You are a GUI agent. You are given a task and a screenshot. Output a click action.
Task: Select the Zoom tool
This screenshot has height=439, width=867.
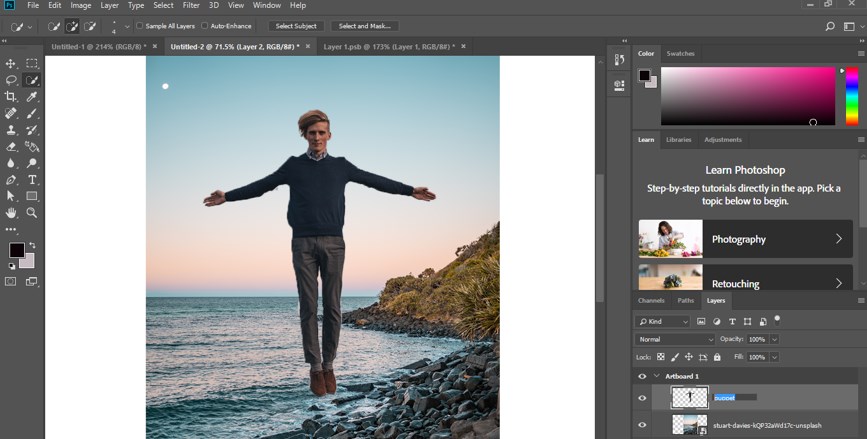(32, 213)
